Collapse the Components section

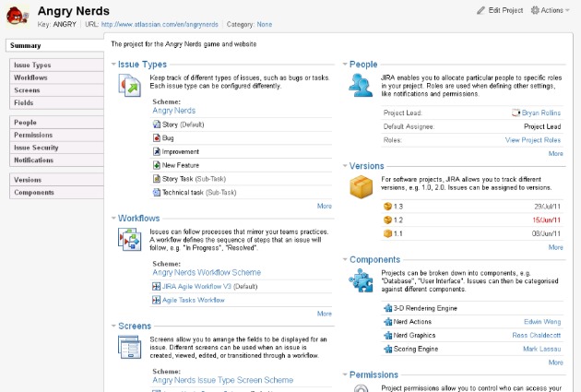pos(345,259)
